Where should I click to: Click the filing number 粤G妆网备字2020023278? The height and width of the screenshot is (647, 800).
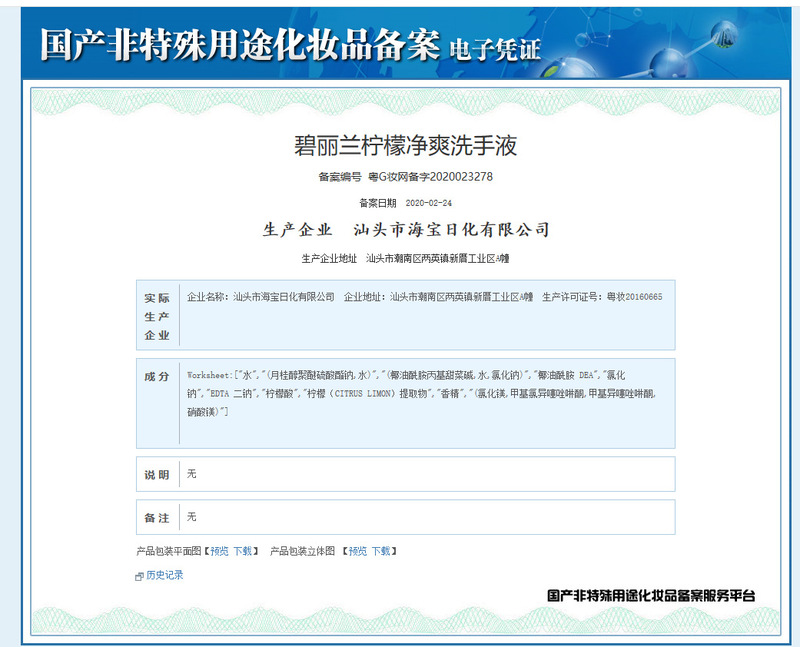coord(431,177)
